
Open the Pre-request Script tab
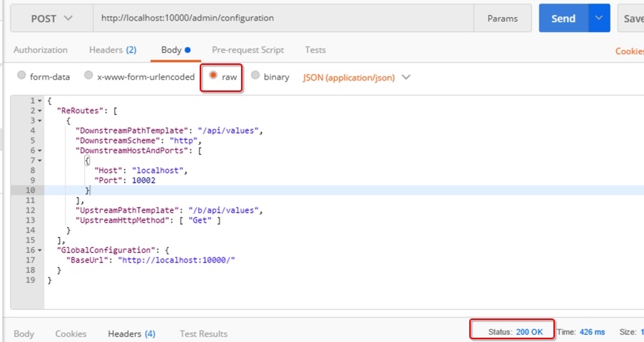point(247,50)
